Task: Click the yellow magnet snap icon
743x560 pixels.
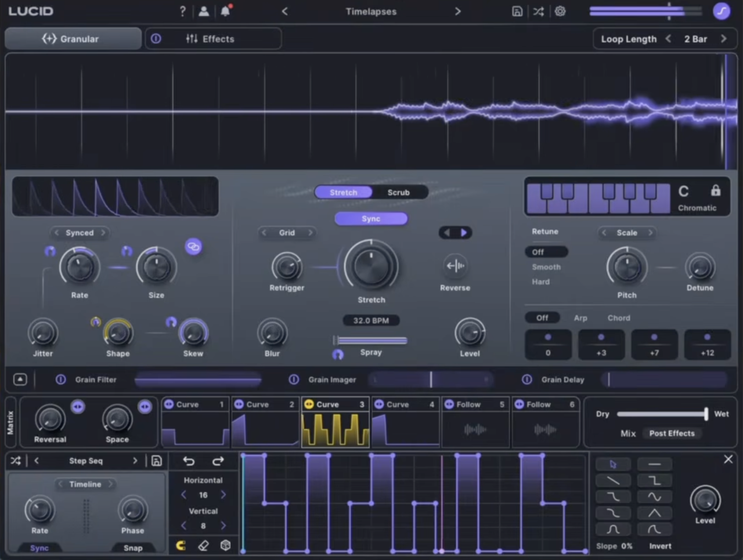Action: coord(181,545)
